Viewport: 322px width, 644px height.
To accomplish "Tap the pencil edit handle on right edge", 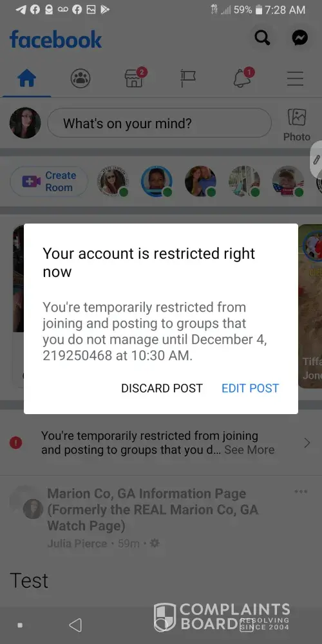I will tap(316, 160).
